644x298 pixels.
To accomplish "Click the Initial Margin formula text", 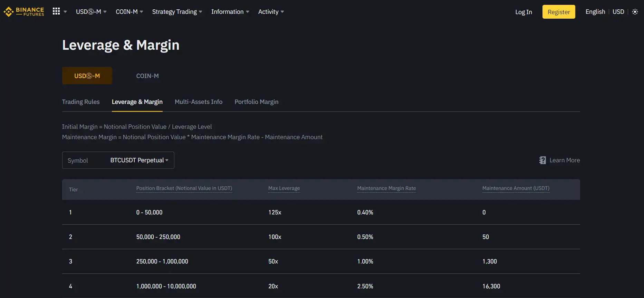I will pos(137,127).
